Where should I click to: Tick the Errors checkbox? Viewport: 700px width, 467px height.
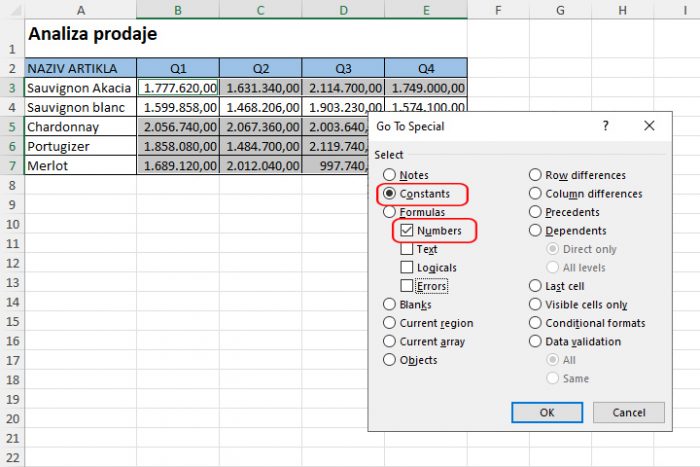(407, 286)
